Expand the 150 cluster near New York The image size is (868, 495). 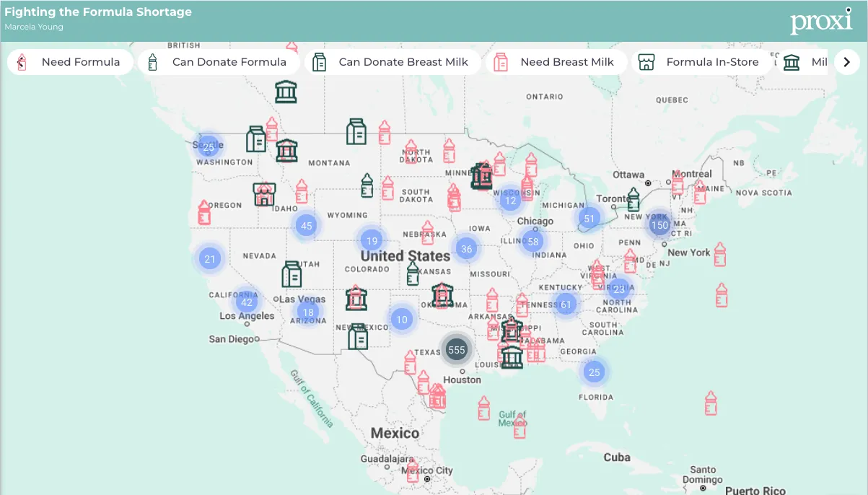(x=659, y=224)
